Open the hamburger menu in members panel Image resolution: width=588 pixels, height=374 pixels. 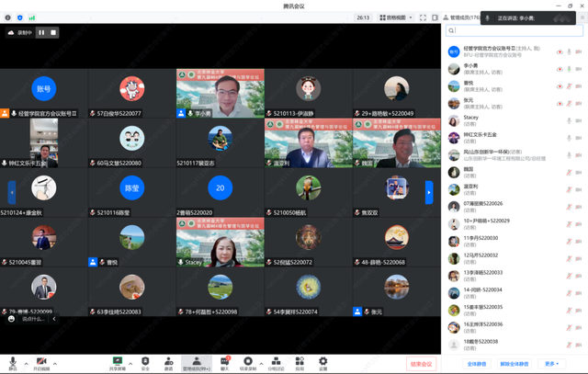pos(582,17)
